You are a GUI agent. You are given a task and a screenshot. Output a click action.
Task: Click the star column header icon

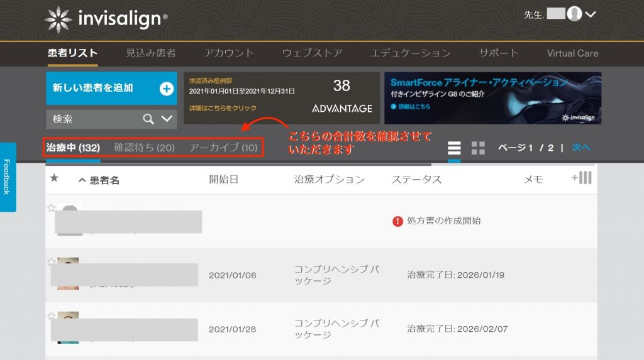(54, 178)
